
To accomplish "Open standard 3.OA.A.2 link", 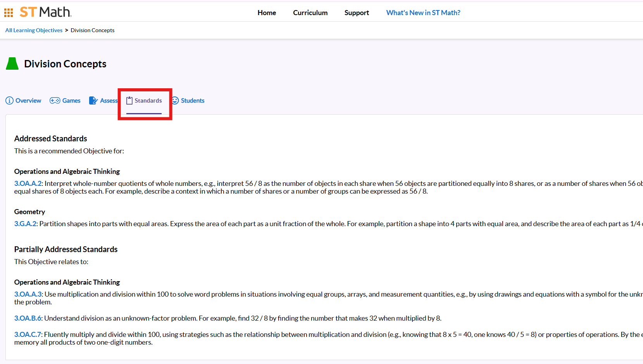I will tap(28, 184).
